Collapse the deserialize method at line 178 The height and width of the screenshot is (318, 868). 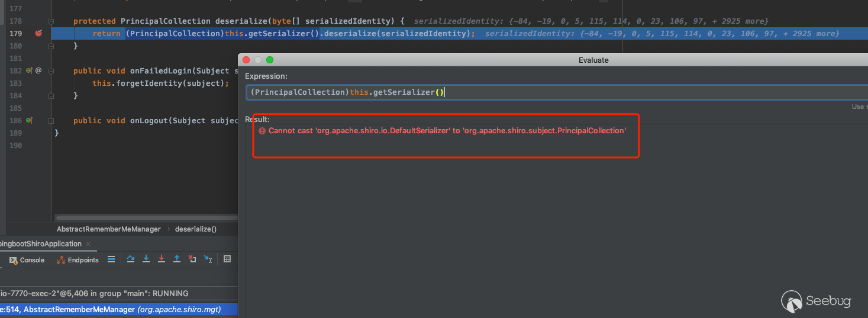pyautogui.click(x=51, y=21)
